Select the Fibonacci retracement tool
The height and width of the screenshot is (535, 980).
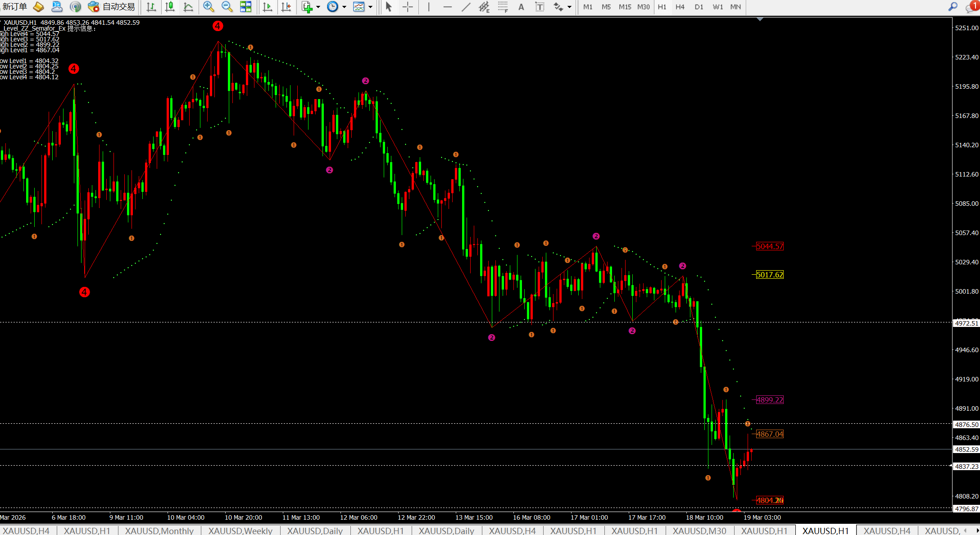pos(503,7)
